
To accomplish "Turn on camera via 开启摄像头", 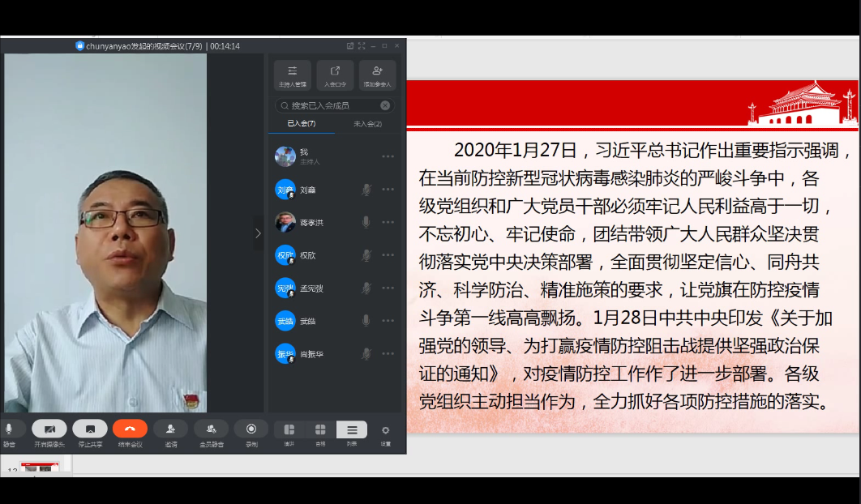I will (x=49, y=429).
